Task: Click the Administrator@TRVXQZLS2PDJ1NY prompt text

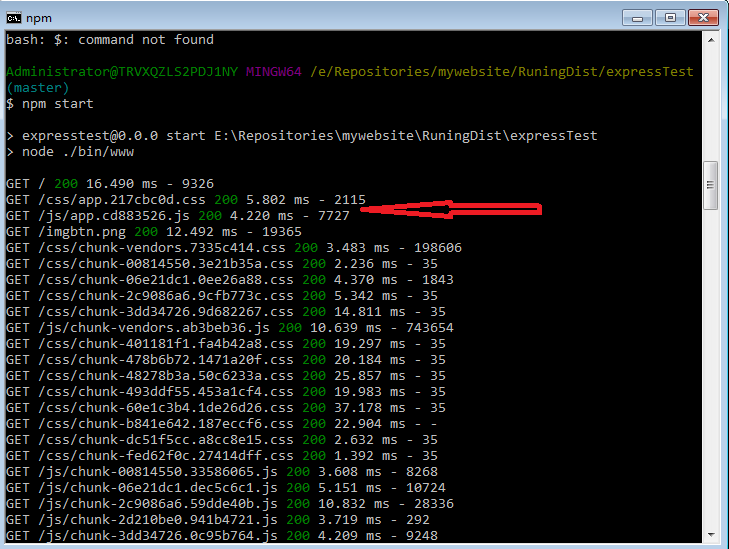Action: pos(122,72)
